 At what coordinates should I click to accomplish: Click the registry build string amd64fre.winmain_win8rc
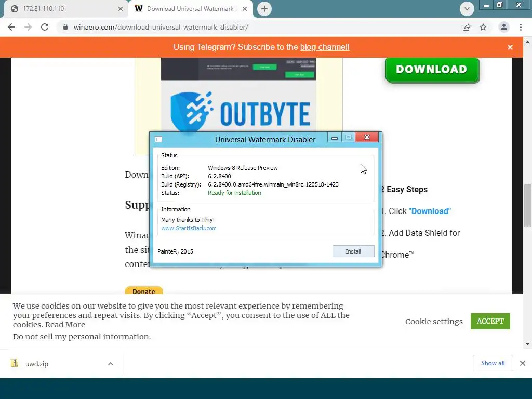coord(273,184)
